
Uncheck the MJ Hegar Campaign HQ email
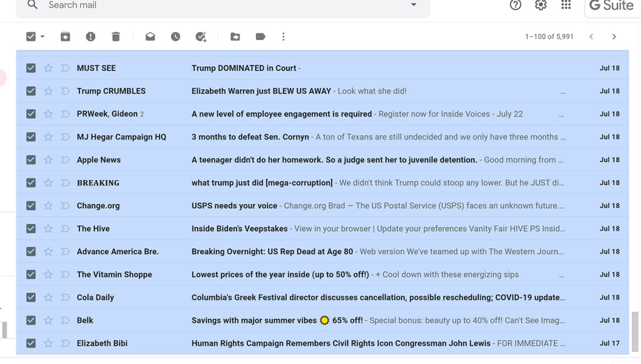pyautogui.click(x=31, y=137)
